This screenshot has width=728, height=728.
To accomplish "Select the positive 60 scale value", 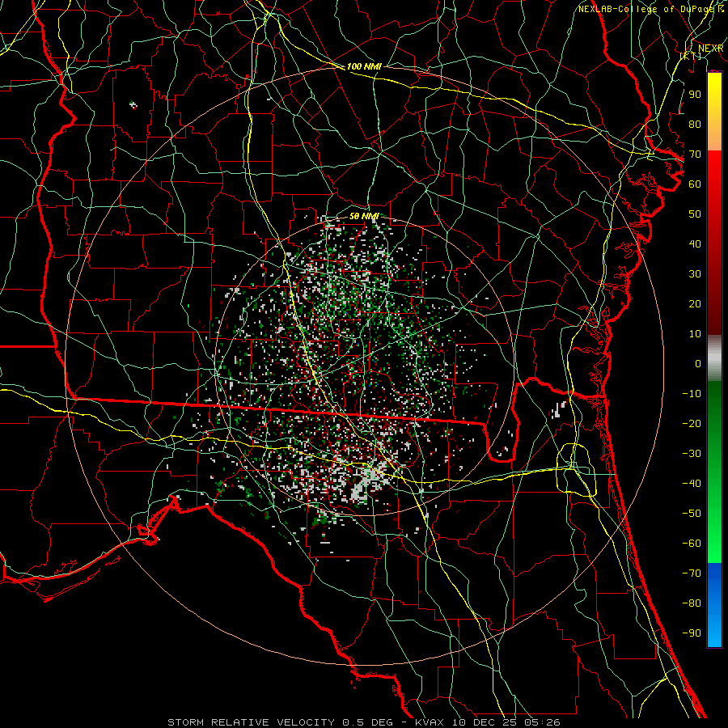I will coord(695,184).
